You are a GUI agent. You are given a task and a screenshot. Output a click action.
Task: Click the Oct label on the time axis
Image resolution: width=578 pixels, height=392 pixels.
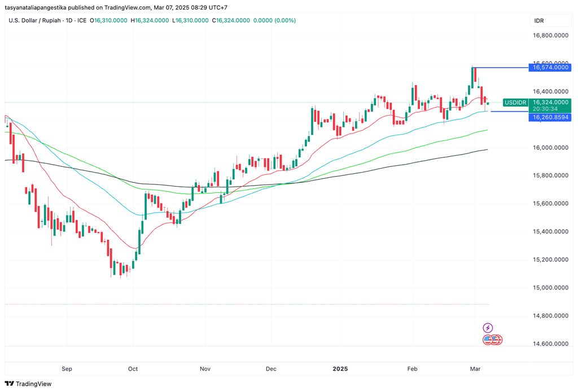133,369
